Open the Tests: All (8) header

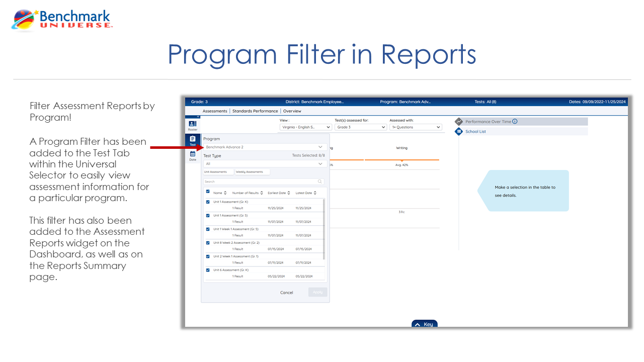[486, 102]
